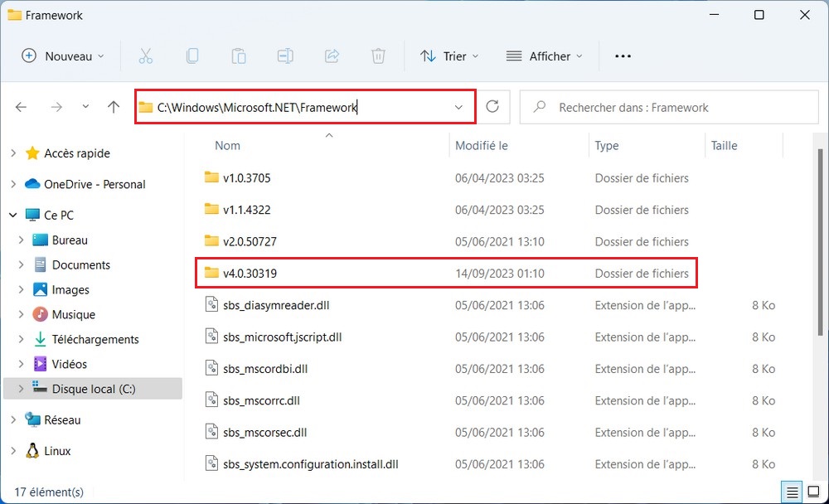Open Images in navigation pane
829x504 pixels.
click(x=70, y=290)
